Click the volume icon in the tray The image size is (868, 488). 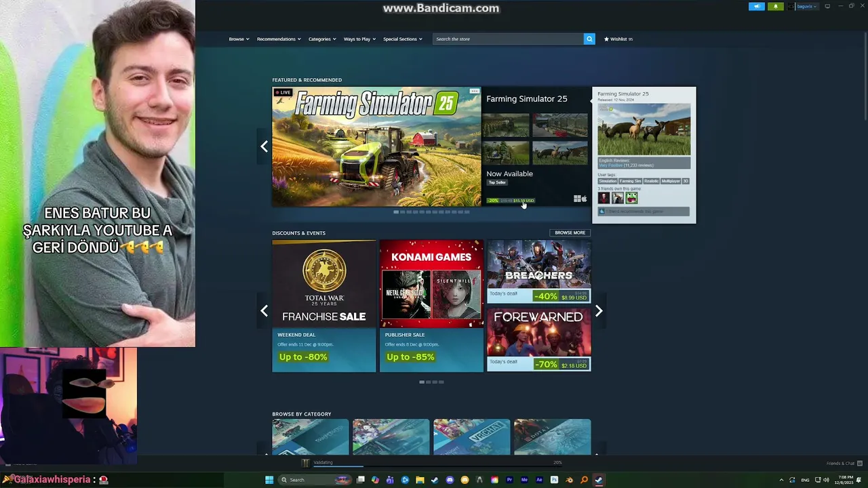tap(826, 480)
